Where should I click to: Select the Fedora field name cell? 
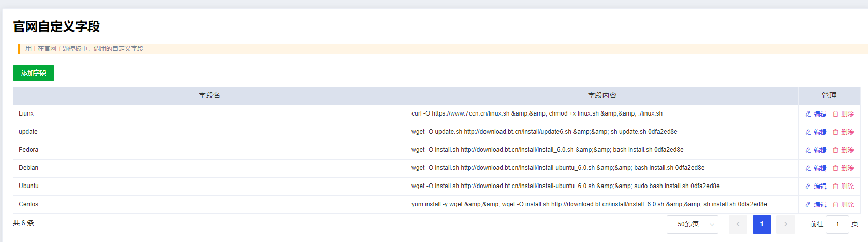coord(210,150)
